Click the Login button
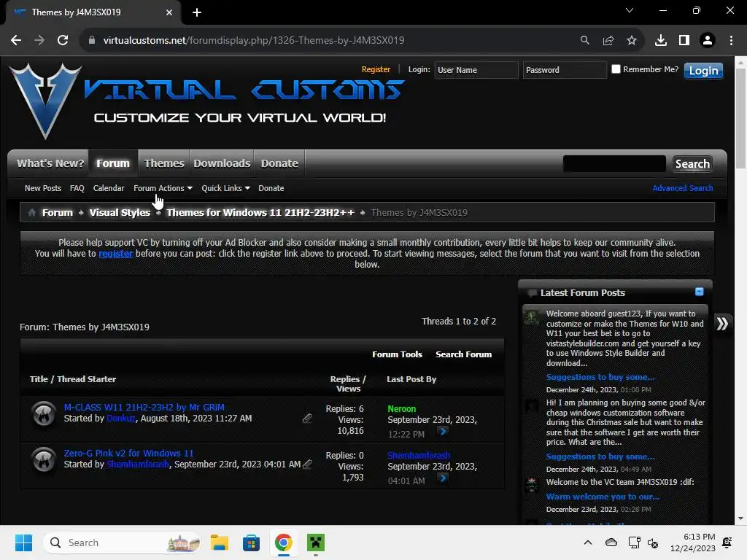This screenshot has height=560, width=747. click(x=703, y=71)
